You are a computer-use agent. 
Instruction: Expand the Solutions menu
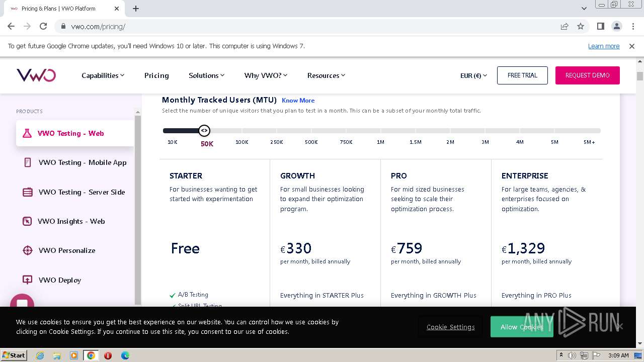click(x=206, y=75)
